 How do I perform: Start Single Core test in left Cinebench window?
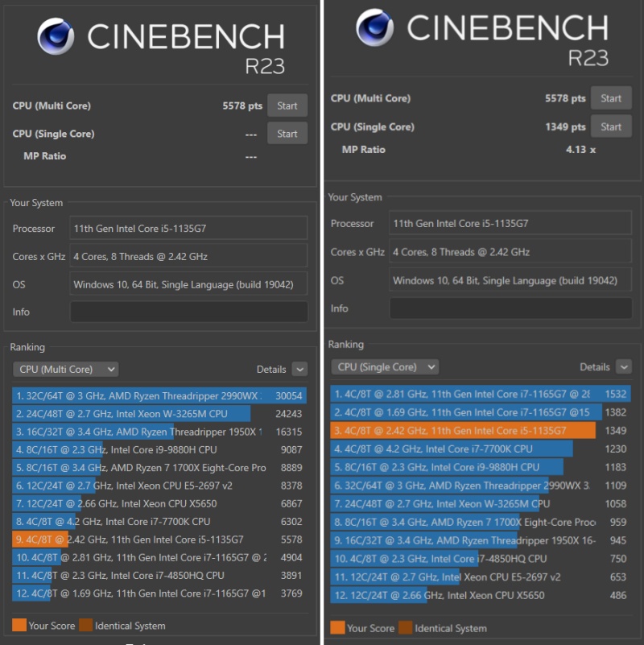(287, 134)
